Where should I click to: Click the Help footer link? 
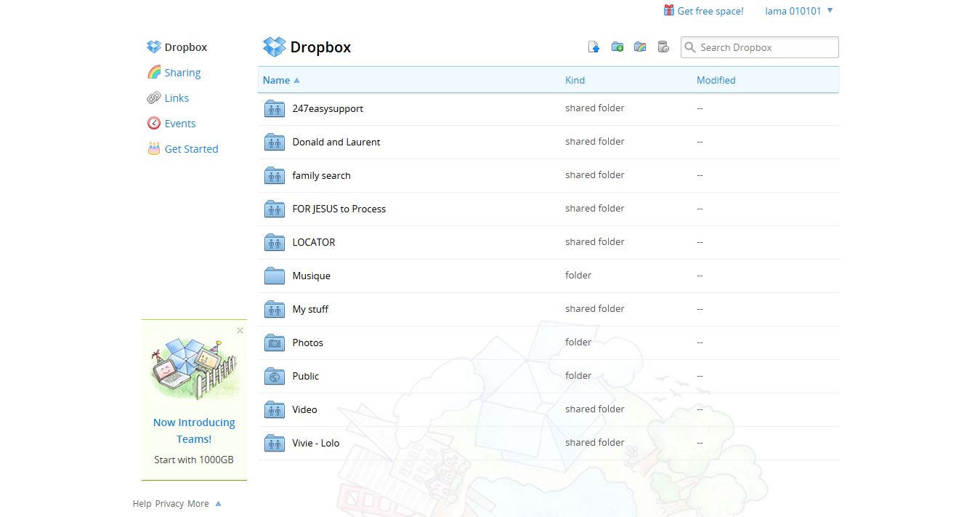(142, 503)
